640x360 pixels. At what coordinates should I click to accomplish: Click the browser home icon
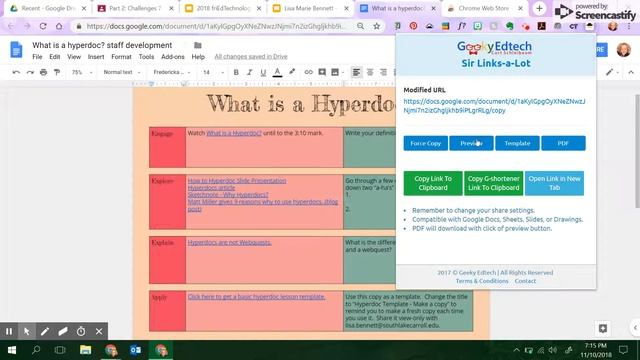click(x=59, y=26)
